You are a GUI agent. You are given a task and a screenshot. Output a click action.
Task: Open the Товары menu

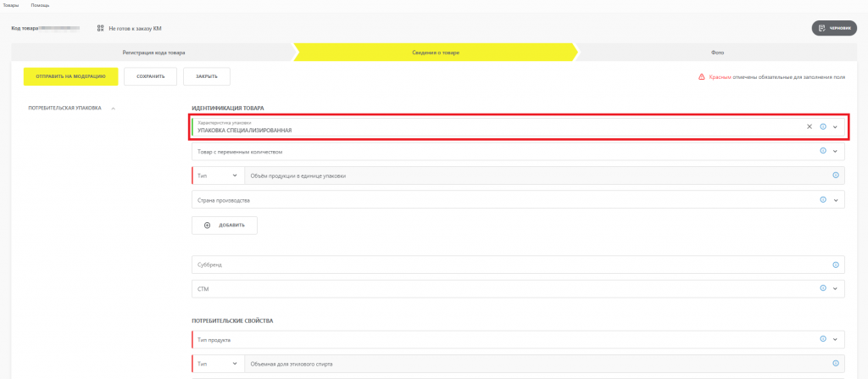(x=11, y=5)
